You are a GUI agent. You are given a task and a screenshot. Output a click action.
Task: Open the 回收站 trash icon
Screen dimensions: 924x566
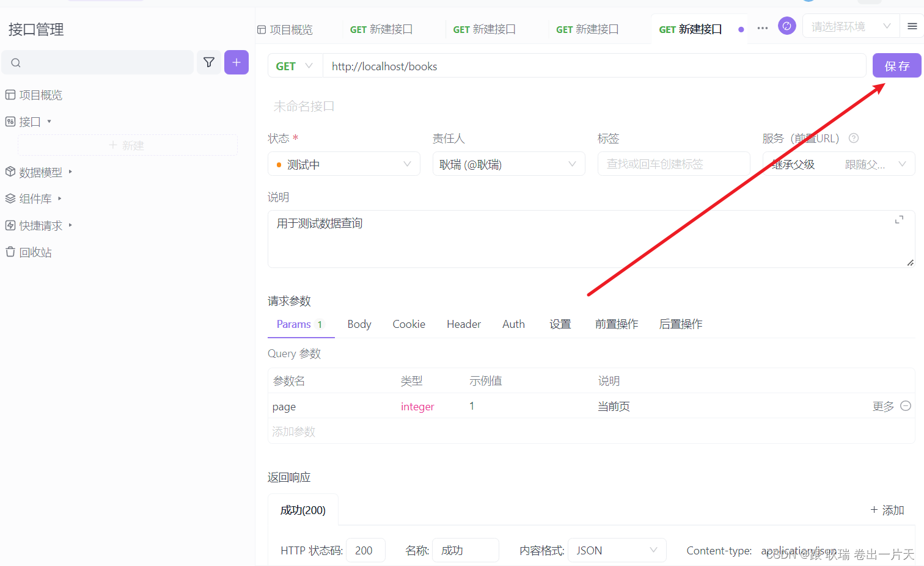[x=10, y=252]
